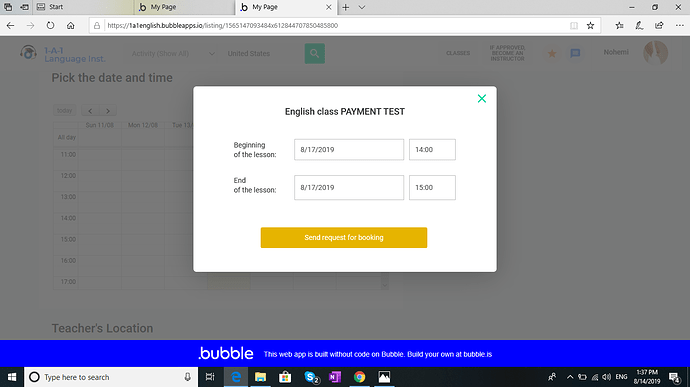
Task: Open OneNote on taskbar
Action: coord(335,377)
